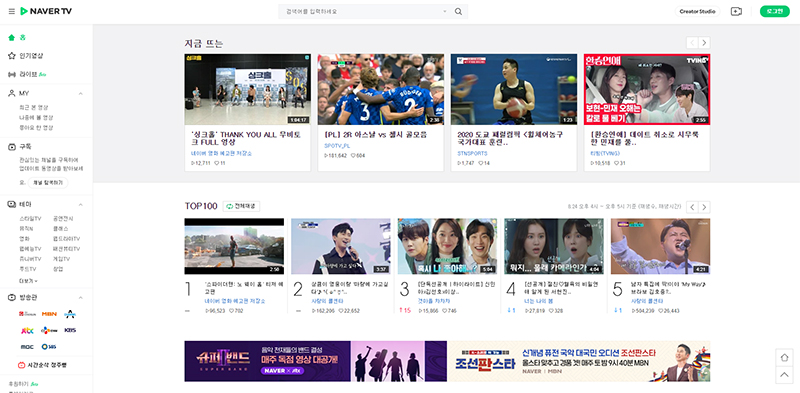Click the green 로그인 button
Screen dimensions: 800x393
pos(774,11)
